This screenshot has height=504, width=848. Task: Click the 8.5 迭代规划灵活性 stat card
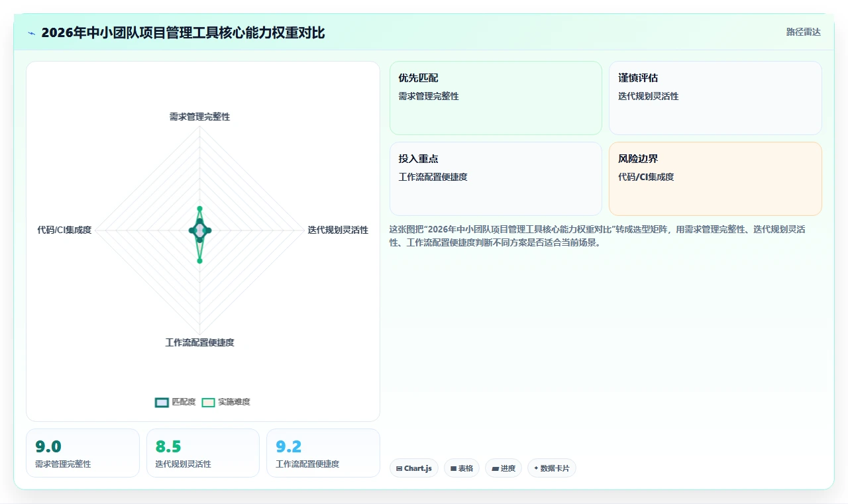[x=203, y=453]
